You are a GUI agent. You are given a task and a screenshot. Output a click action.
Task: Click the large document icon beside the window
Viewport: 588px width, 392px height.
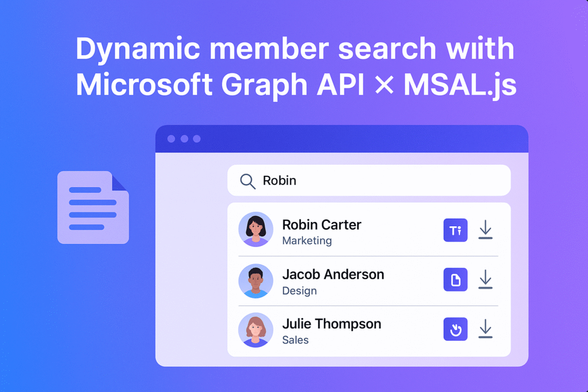click(93, 207)
